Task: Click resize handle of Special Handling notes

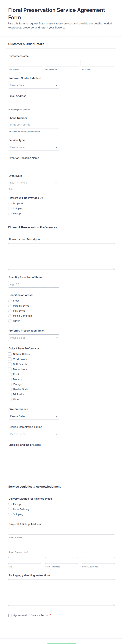Action: coord(113,474)
